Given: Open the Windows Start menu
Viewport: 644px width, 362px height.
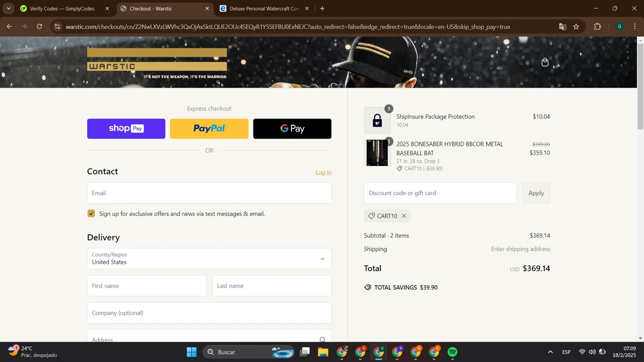Looking at the screenshot, I should [191, 352].
